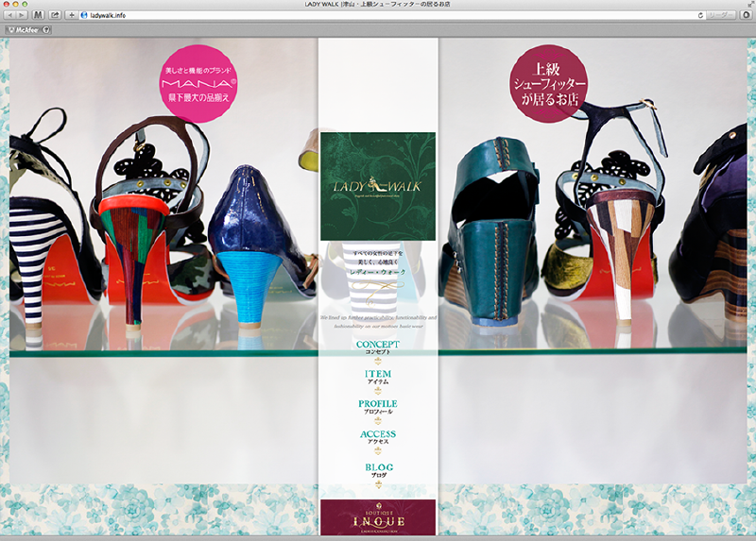Open the ACCESS page link
756x541 pixels.
pyautogui.click(x=378, y=437)
